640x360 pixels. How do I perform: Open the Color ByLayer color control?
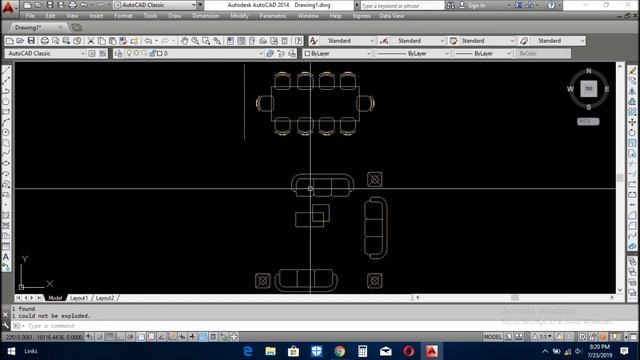[338, 53]
